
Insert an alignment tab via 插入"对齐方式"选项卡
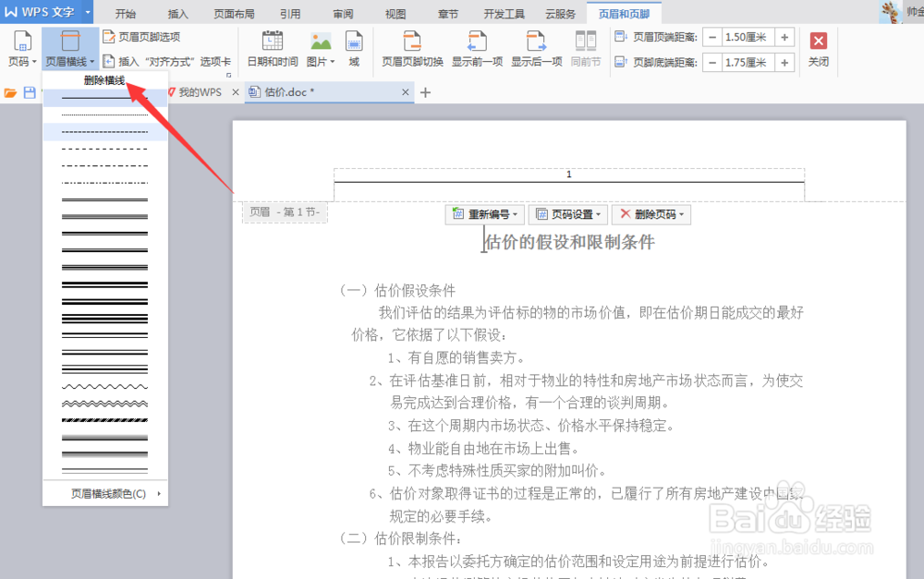(x=166, y=61)
